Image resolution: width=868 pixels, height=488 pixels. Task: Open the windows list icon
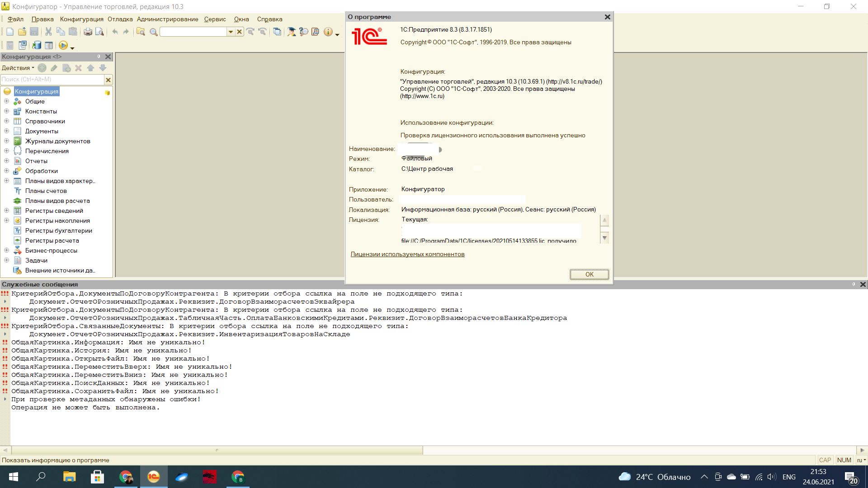point(277,32)
